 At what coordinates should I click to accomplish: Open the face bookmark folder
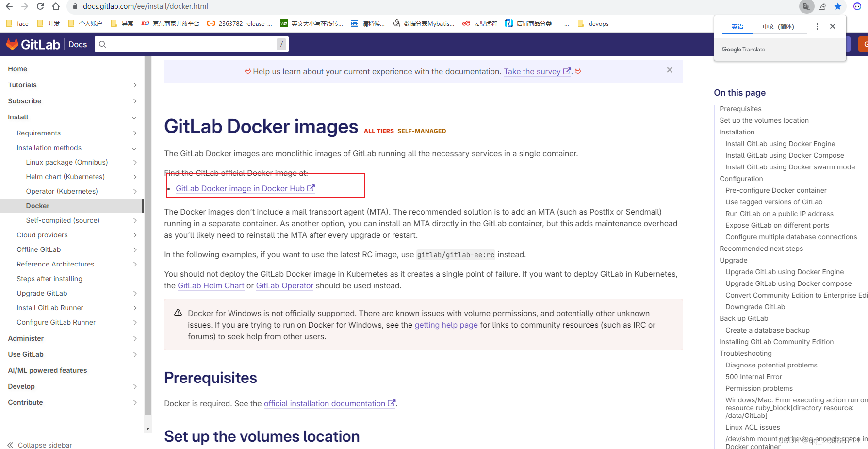point(17,23)
